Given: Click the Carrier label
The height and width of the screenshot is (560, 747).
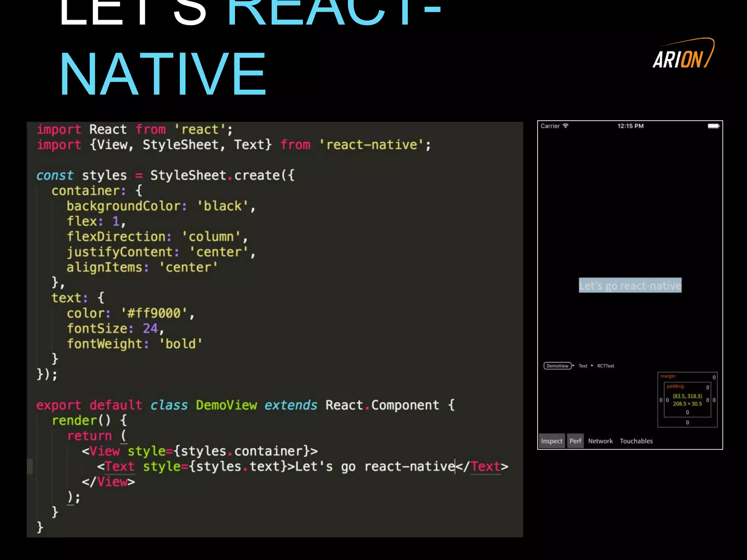Looking at the screenshot, I should (x=550, y=126).
